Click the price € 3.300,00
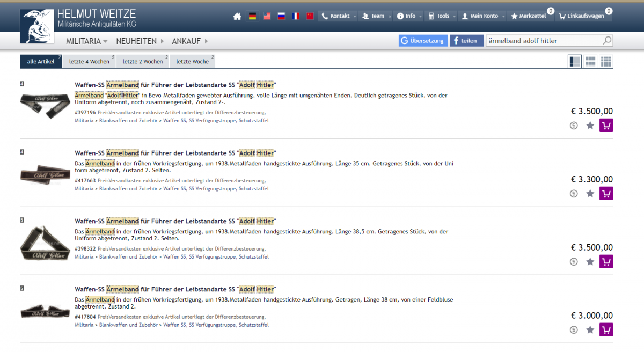The image size is (644, 352). click(x=591, y=179)
